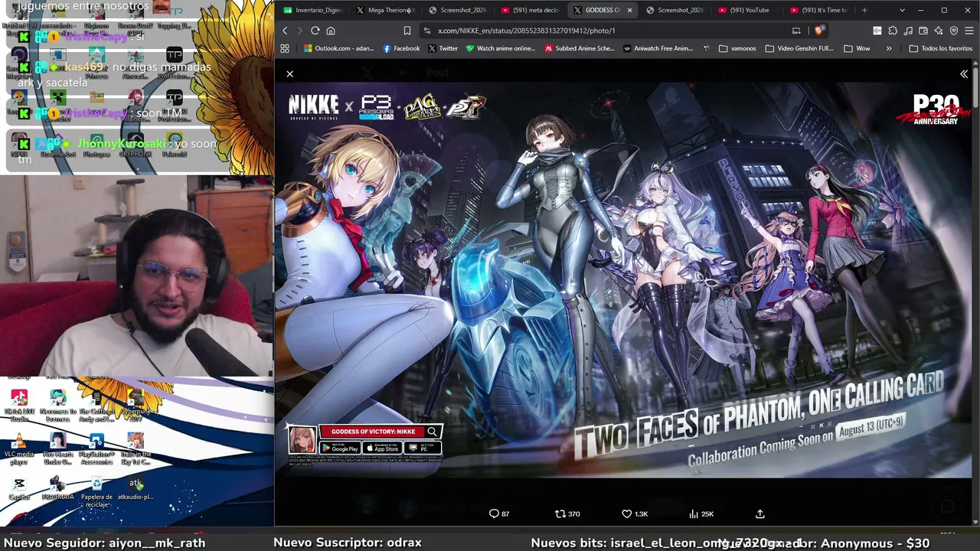Like the post with the heart icon
The image size is (980, 551).
[x=626, y=514]
